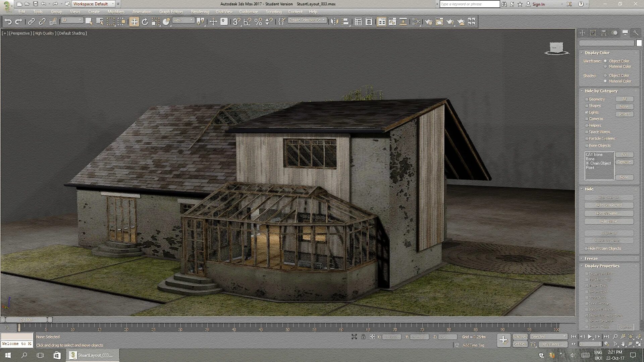Screen dimensions: 644x362
Task: Select the Select and Move tool
Action: [x=134, y=22]
